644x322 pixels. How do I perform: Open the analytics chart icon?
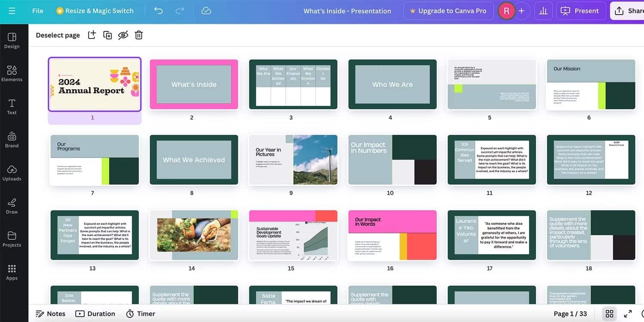coord(543,11)
